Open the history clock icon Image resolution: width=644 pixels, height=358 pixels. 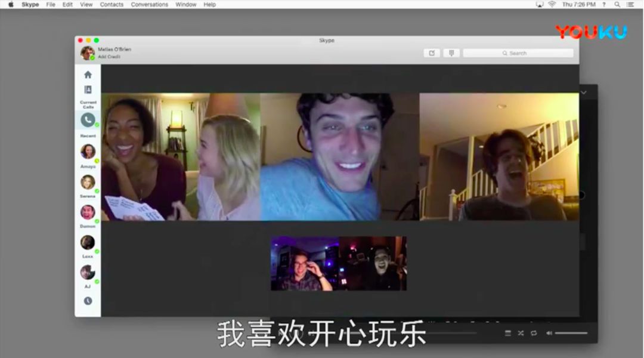[88, 301]
